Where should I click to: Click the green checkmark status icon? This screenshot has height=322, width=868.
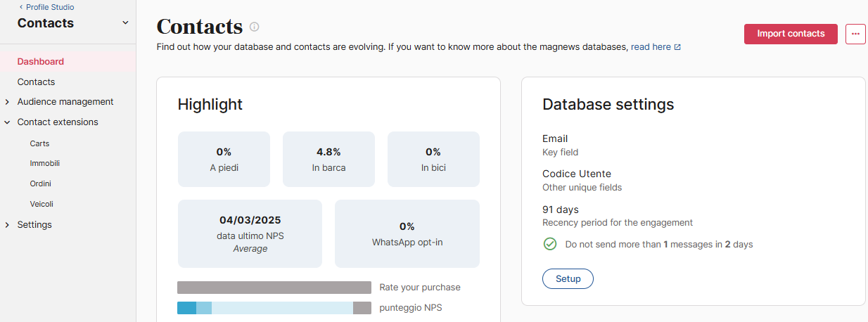tap(550, 245)
